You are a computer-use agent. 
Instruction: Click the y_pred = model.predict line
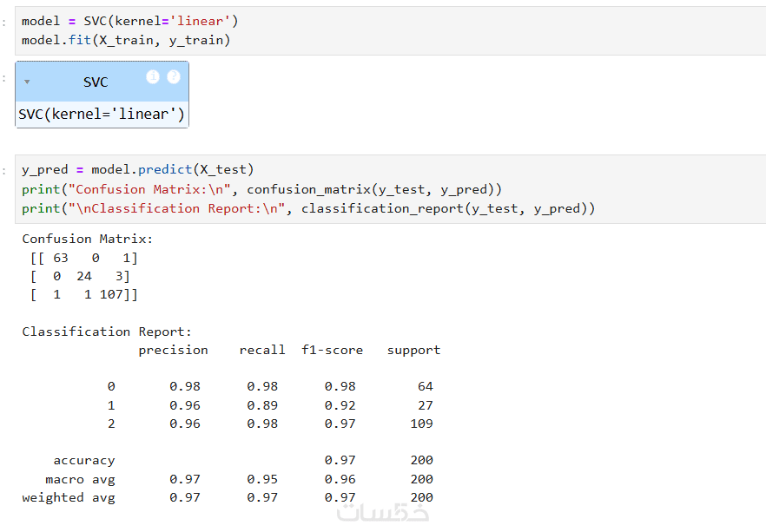point(138,169)
